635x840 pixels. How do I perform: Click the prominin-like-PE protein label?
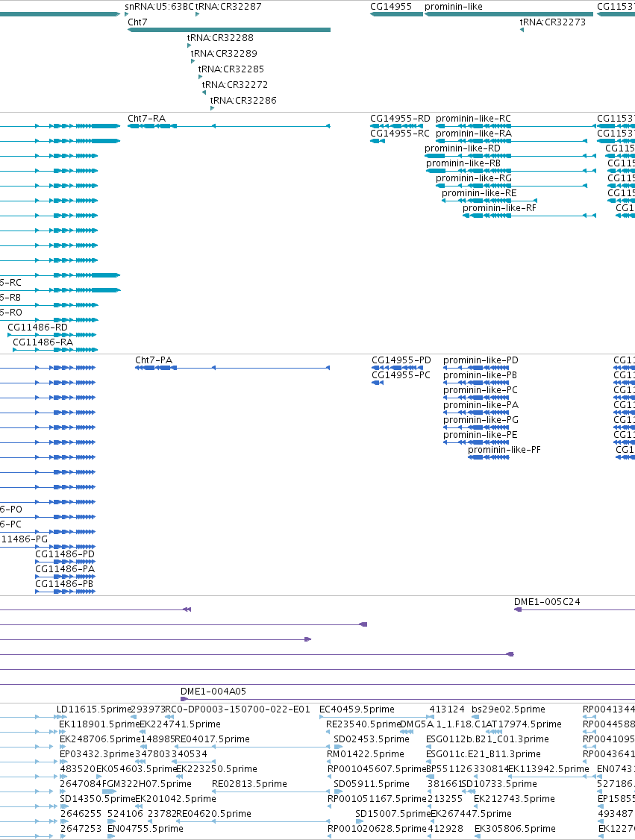pyautogui.click(x=480, y=434)
